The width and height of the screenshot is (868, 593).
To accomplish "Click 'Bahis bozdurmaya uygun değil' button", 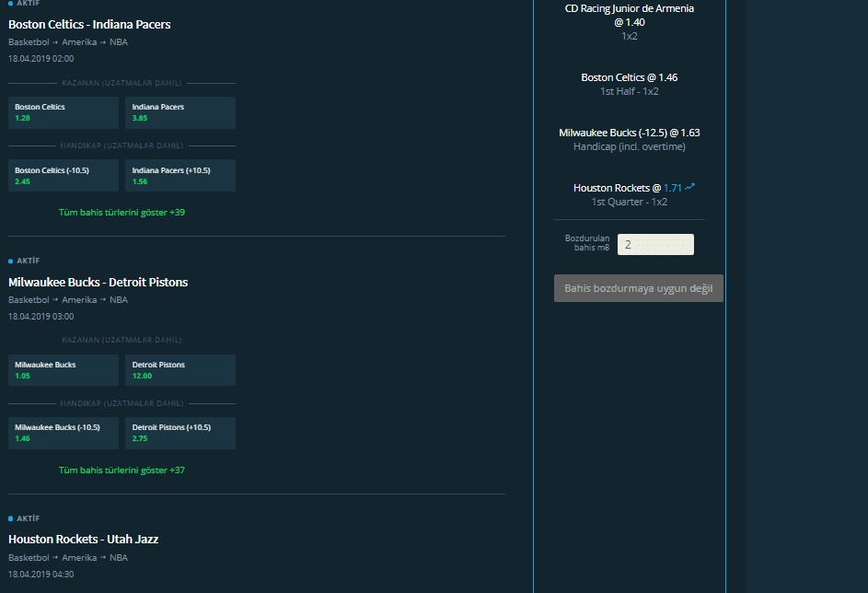I will point(638,288).
